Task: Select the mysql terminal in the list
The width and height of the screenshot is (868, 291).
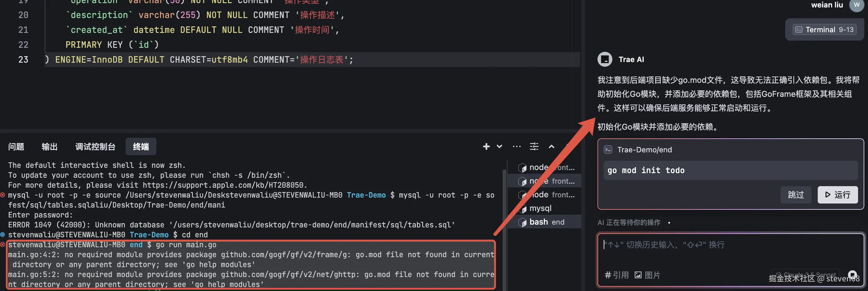Action: 544,208
